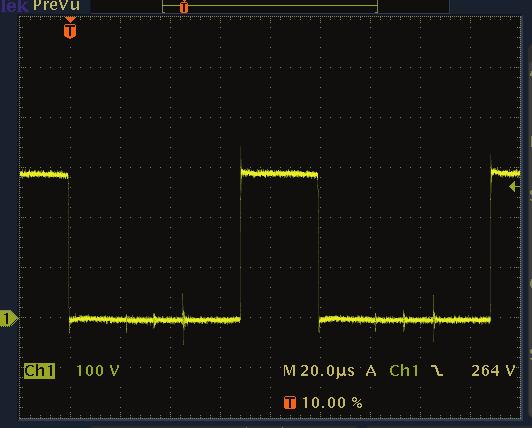This screenshot has height=428, width=532.
Task: Select the trigger level arrow on the right edge
Action: coord(514,186)
